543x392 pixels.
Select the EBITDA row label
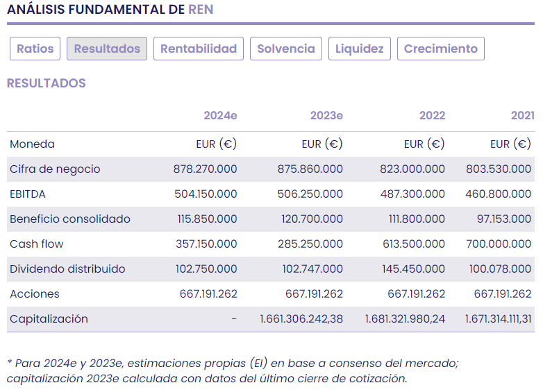pyautogui.click(x=28, y=194)
